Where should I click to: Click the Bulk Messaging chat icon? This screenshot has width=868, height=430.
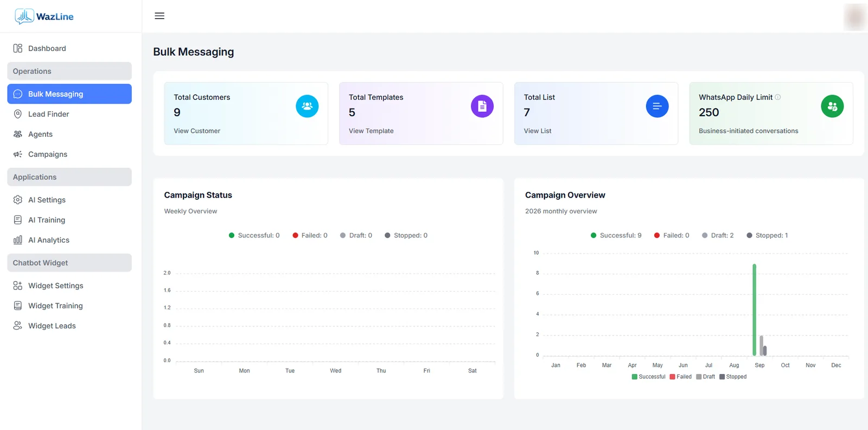click(18, 94)
